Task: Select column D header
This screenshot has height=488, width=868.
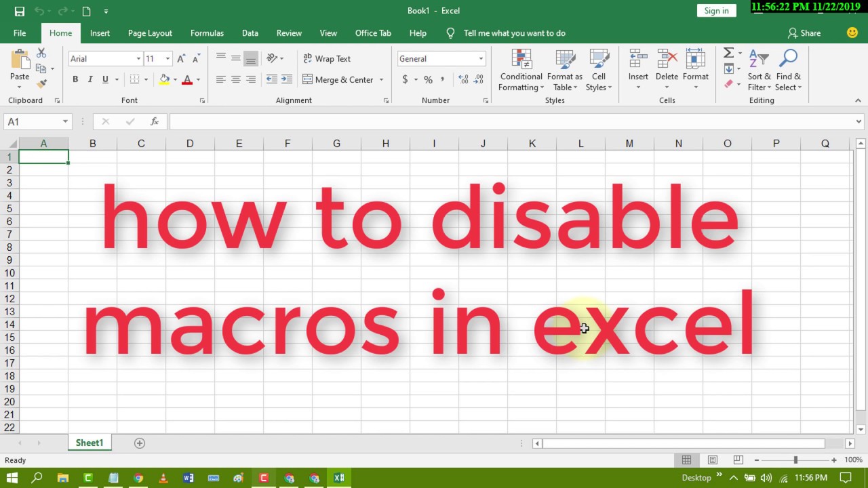Action: coord(190,144)
